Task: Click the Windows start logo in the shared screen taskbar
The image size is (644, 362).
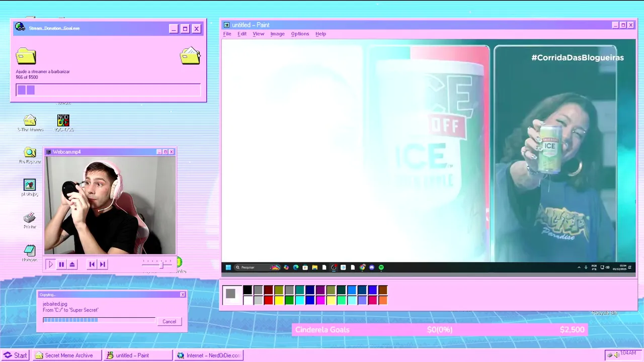Action: pos(228,267)
